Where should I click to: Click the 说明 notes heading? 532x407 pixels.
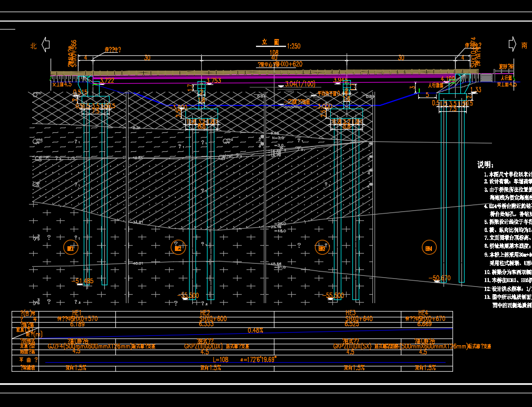coord(485,164)
